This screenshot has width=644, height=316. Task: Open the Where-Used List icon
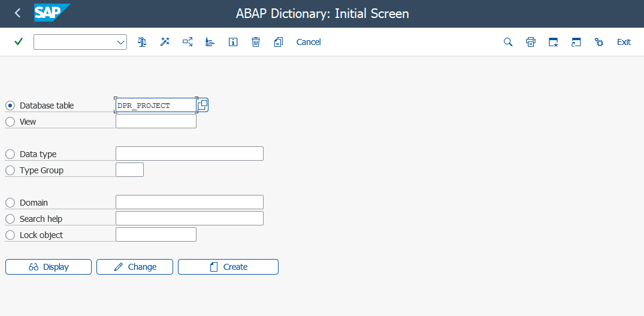tap(188, 42)
